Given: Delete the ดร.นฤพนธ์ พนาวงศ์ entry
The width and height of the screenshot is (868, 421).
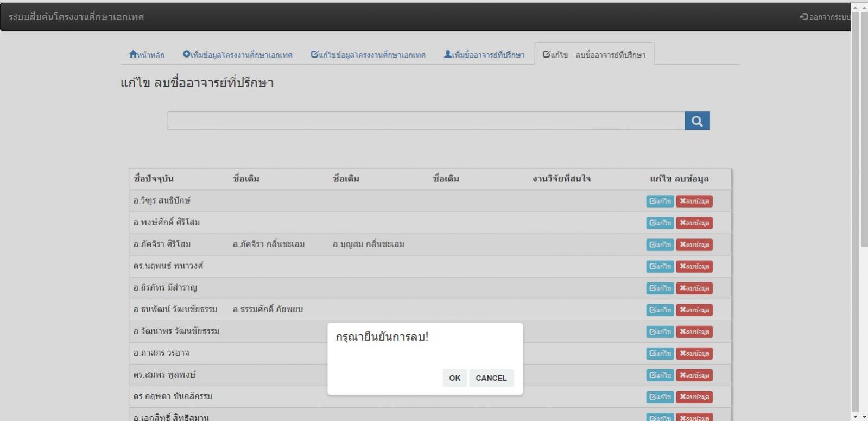Looking at the screenshot, I should pos(694,266).
